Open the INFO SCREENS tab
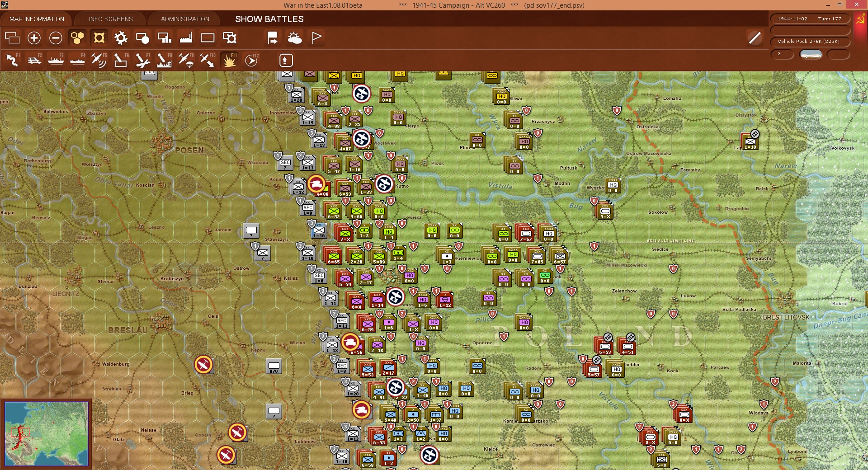The image size is (868, 470). click(111, 19)
